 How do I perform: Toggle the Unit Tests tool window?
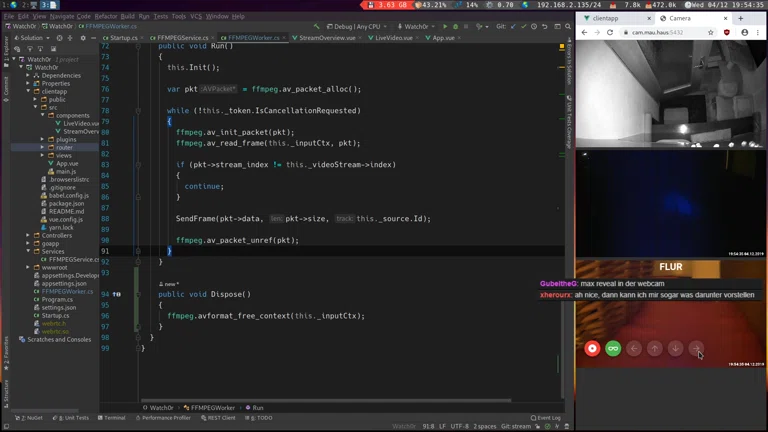(72, 418)
